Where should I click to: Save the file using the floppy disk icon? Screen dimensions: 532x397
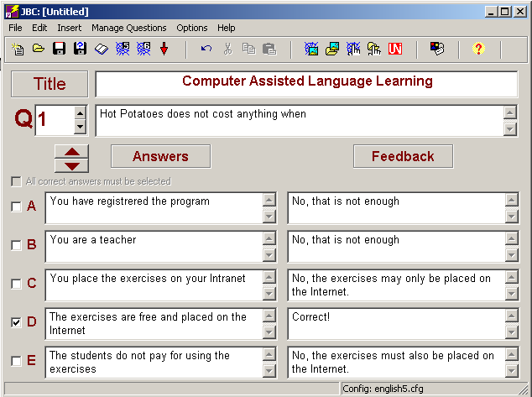tap(59, 49)
